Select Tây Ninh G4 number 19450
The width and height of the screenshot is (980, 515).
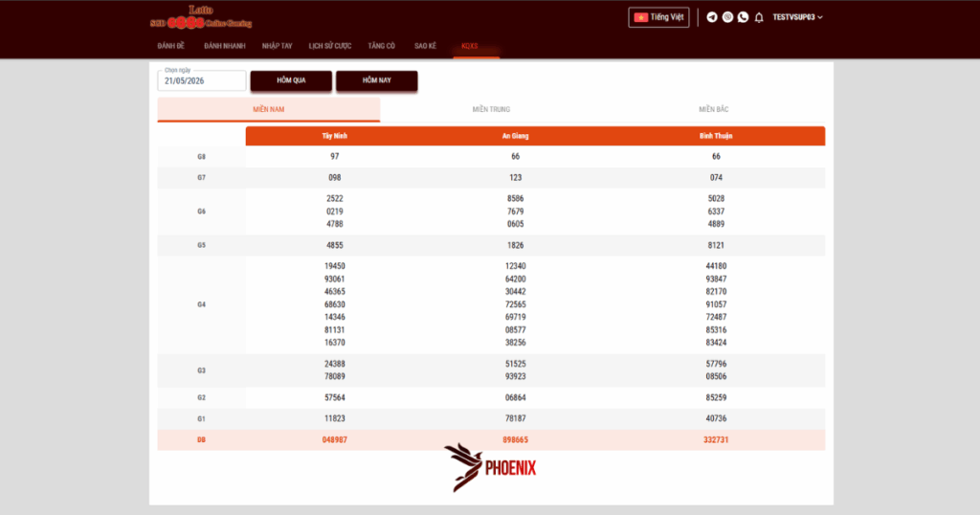click(334, 265)
